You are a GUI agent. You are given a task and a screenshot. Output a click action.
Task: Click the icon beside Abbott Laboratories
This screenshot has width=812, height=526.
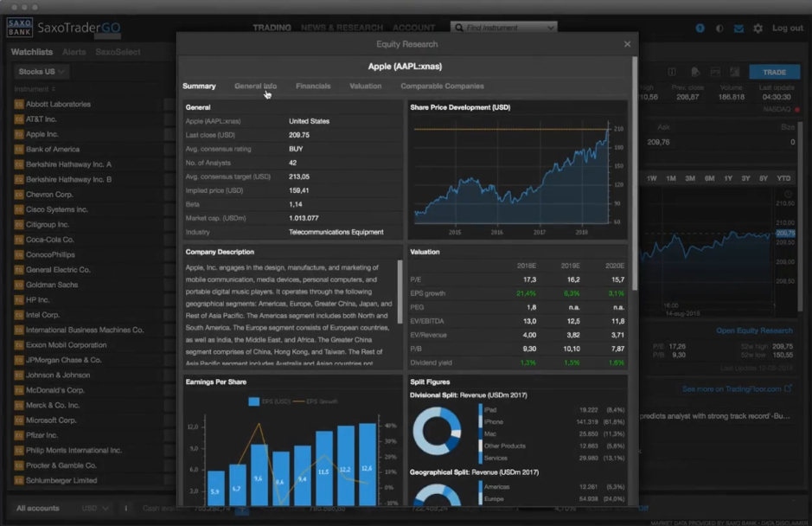[19, 104]
